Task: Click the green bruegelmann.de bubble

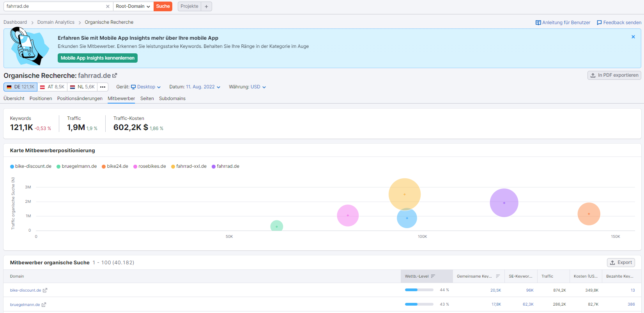Action: [x=277, y=226]
